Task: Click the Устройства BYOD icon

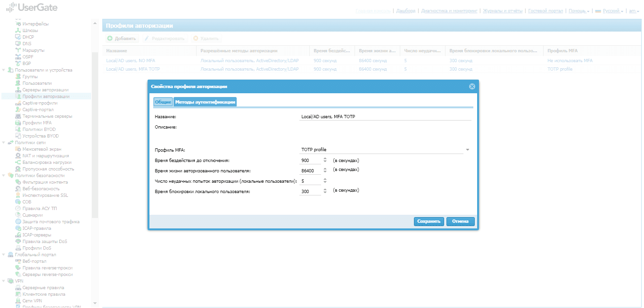Action: point(18,136)
